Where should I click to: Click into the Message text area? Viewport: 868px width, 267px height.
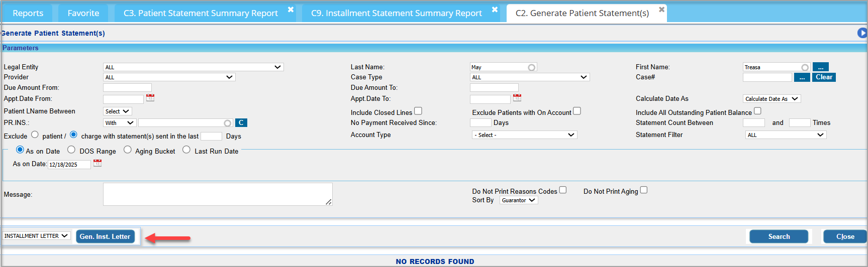(x=217, y=194)
